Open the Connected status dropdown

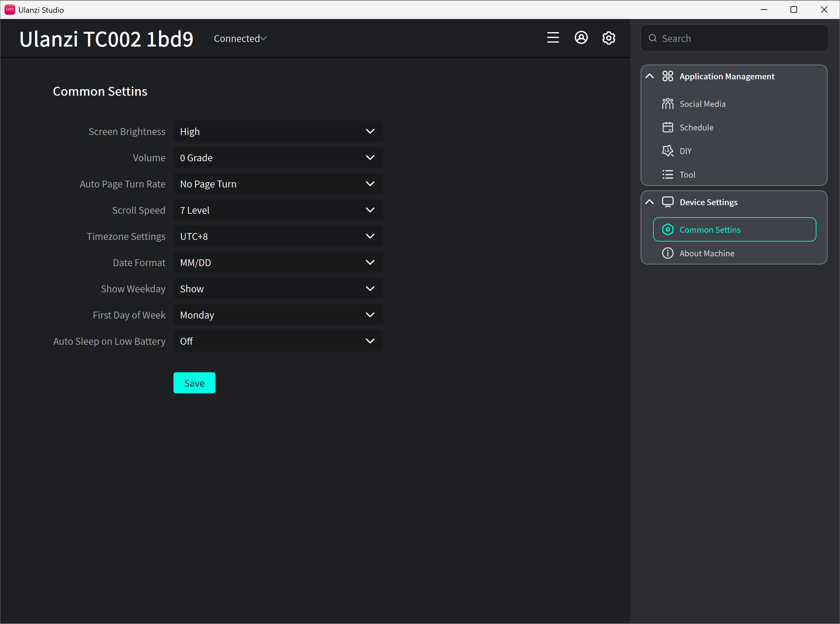click(x=240, y=39)
